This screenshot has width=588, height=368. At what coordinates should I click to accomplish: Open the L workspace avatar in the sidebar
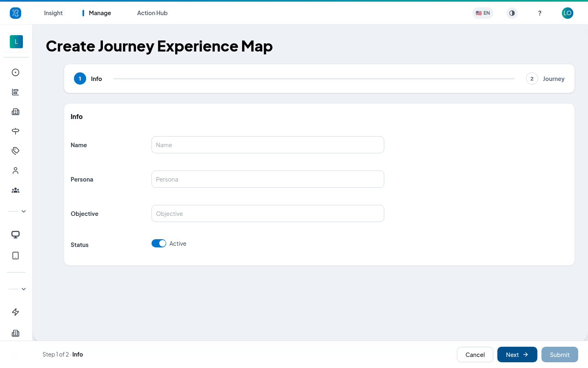[16, 42]
